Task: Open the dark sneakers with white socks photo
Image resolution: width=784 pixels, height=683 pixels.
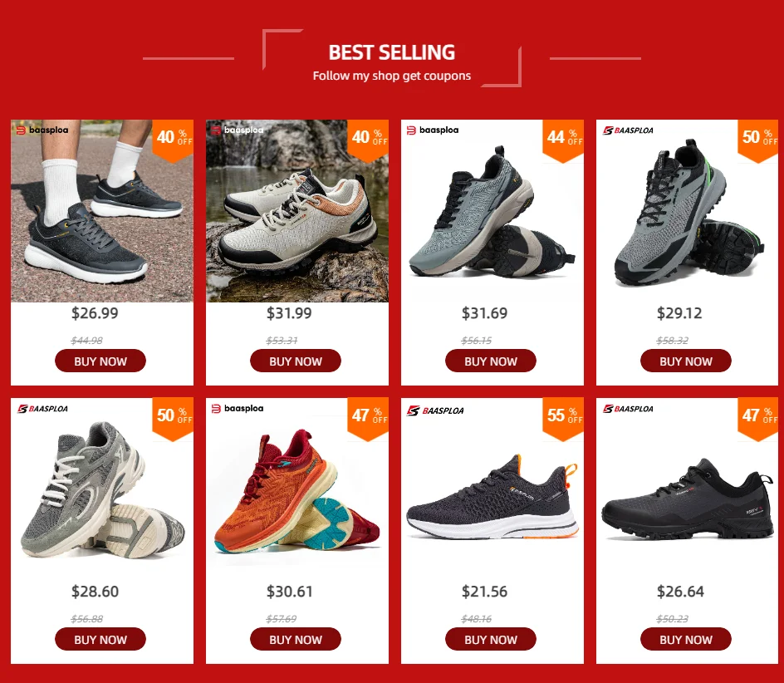Action: point(102,211)
